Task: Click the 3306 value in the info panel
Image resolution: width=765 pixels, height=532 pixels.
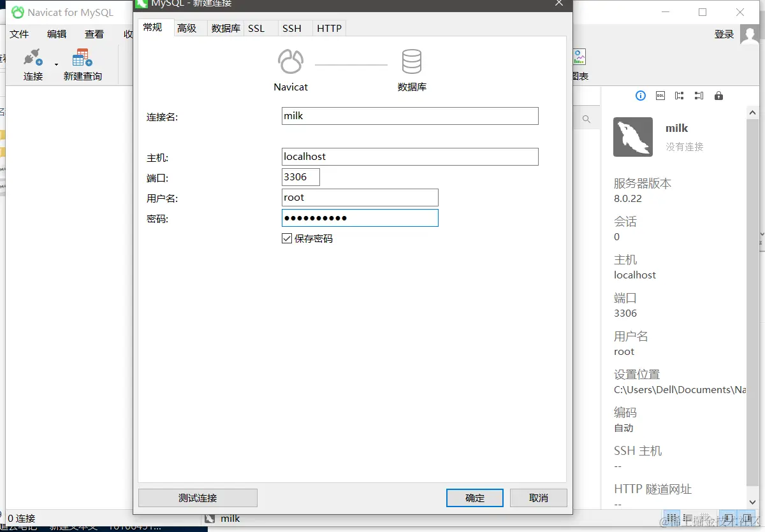Action: (625, 313)
